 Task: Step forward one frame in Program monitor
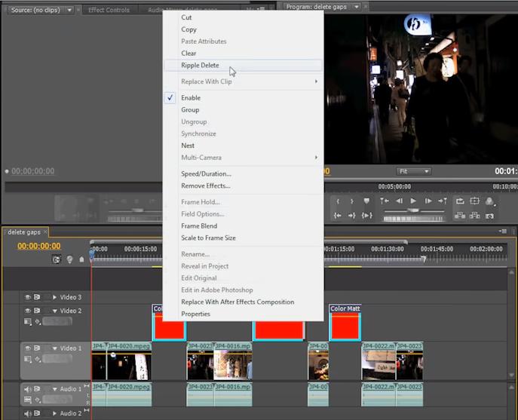[x=428, y=201]
